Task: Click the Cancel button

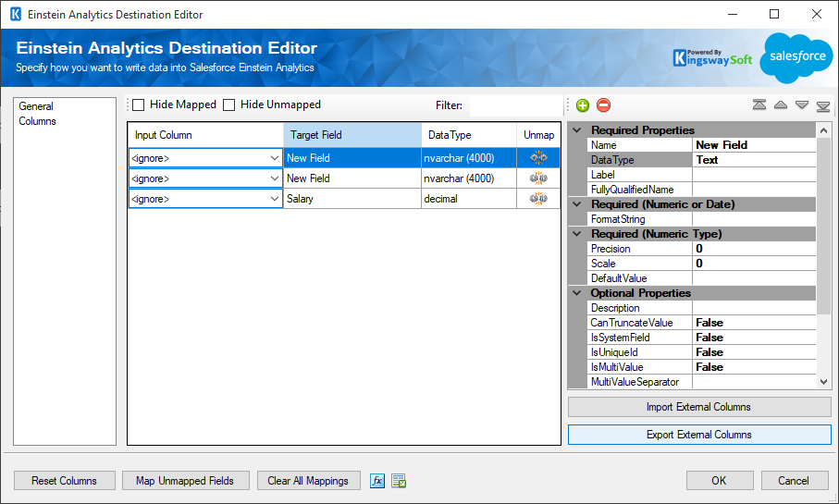Action: (794, 481)
